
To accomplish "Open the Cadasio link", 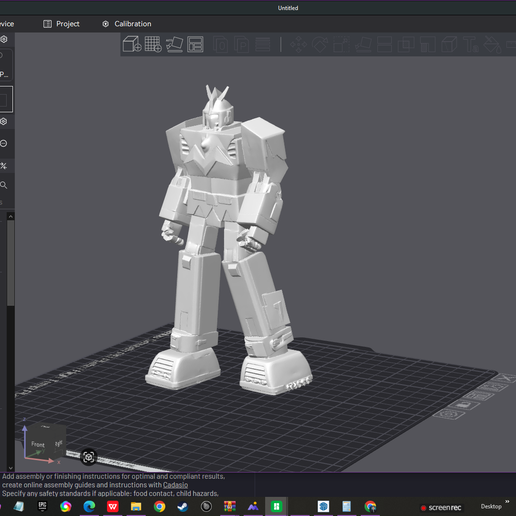I will 175,485.
